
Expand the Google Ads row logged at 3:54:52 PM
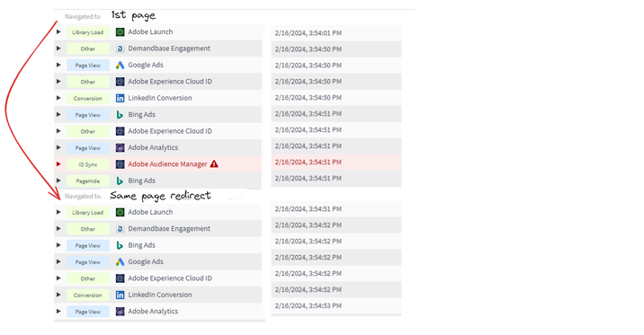(58, 261)
